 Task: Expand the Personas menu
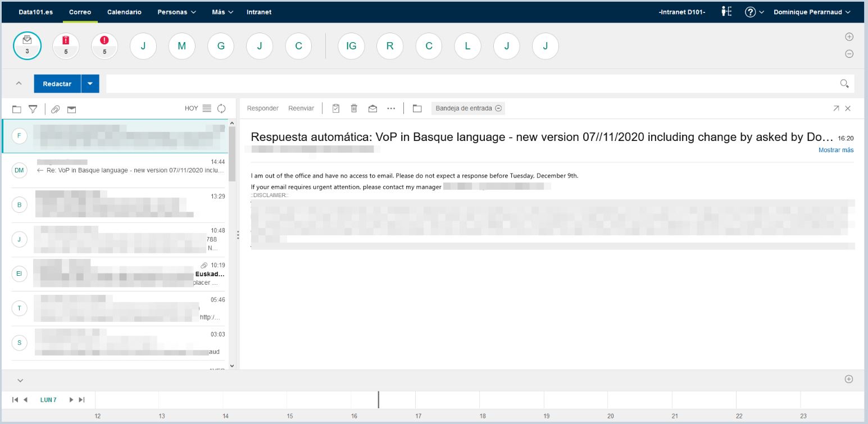[176, 12]
